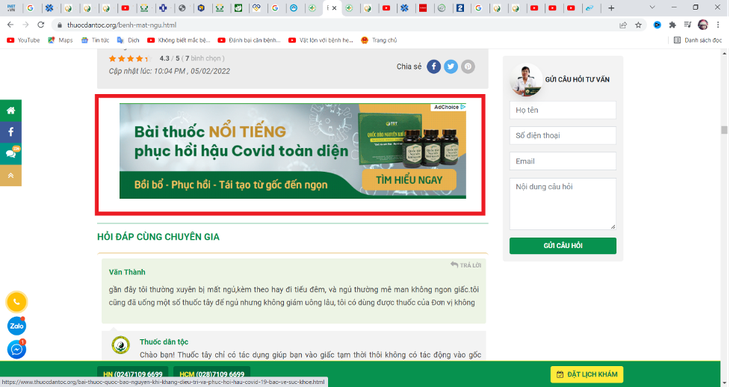Share the article on Pinterest
Viewport: 730px width, 387px height.
point(468,67)
